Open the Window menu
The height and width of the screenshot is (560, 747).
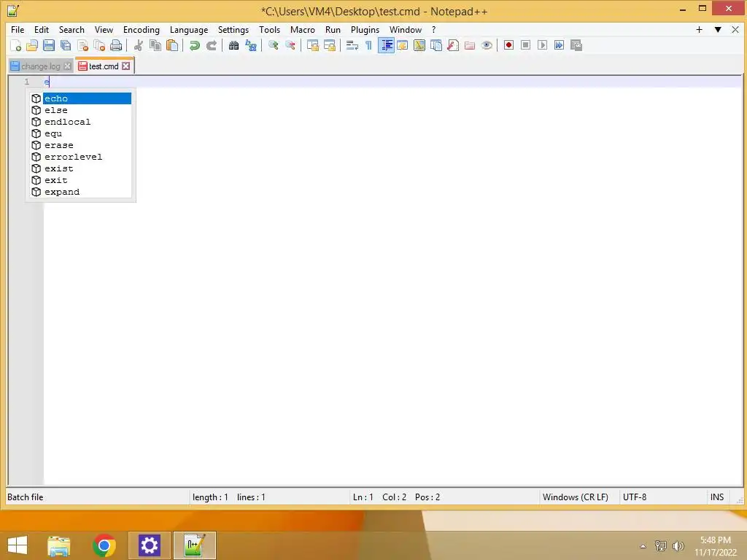point(406,29)
